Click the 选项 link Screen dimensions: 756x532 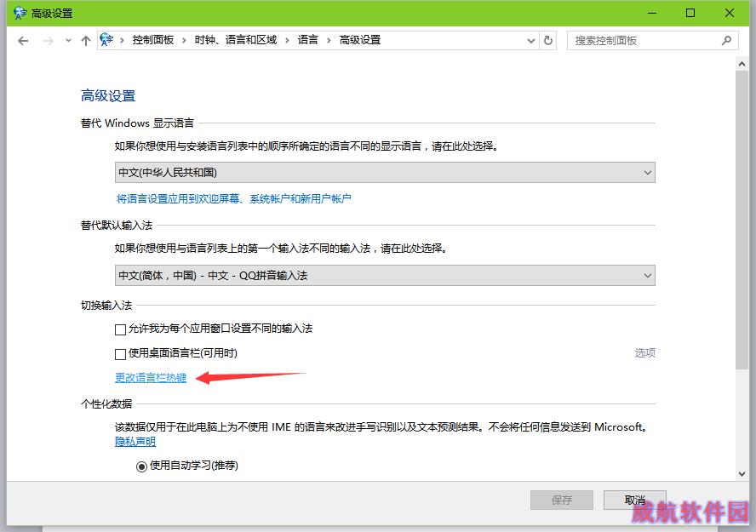coord(645,352)
